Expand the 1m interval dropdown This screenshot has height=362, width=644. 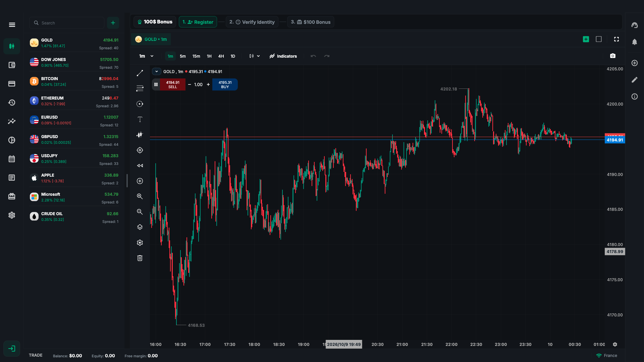[147, 56]
